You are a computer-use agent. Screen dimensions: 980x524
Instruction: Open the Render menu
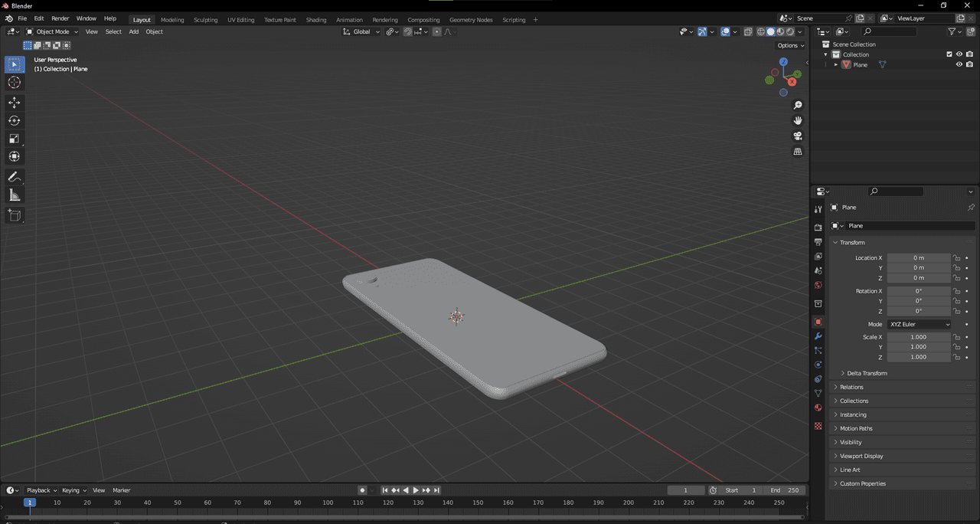click(60, 18)
